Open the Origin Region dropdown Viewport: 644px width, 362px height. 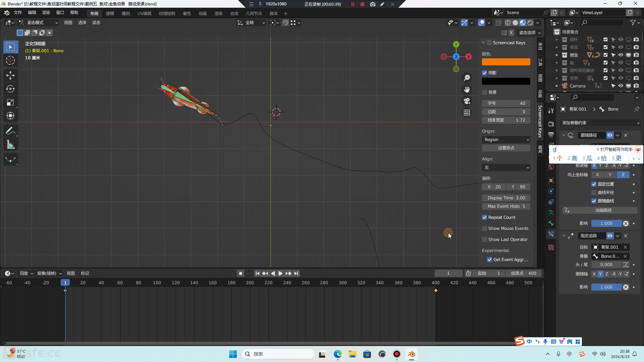(506, 140)
